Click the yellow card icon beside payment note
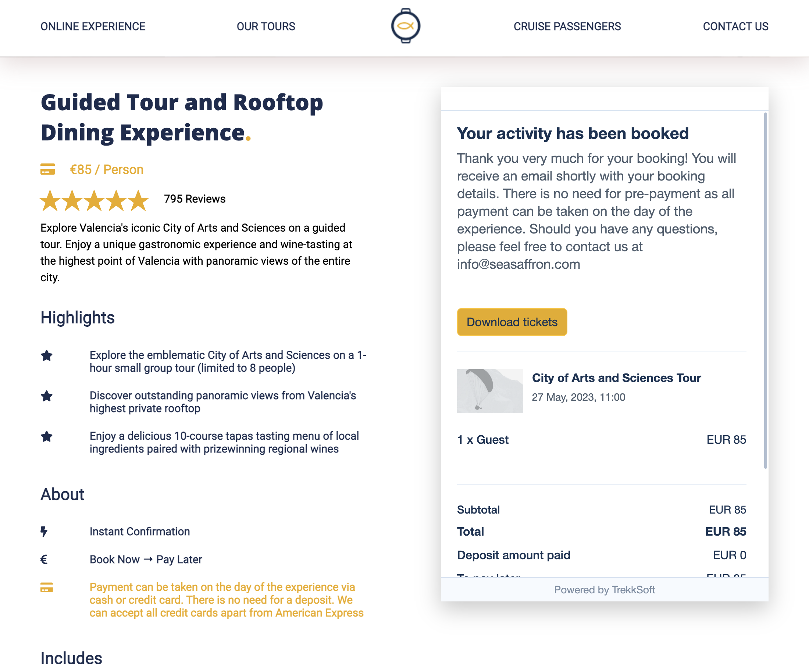 (47, 588)
